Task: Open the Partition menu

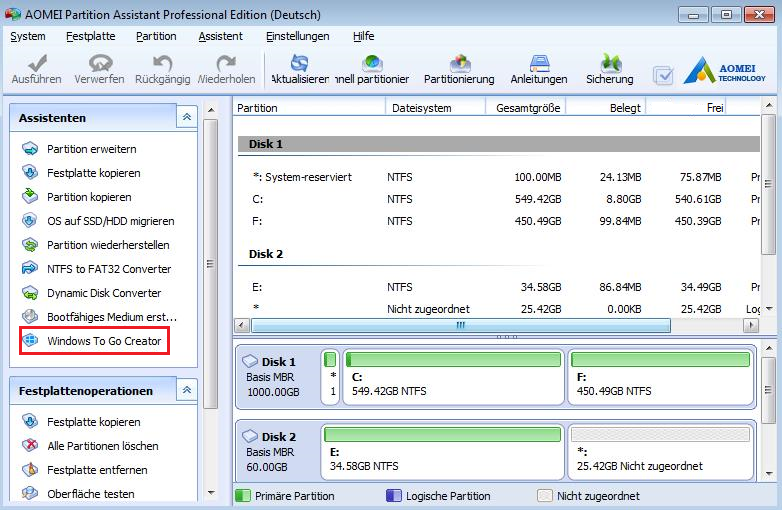Action: pos(156,36)
